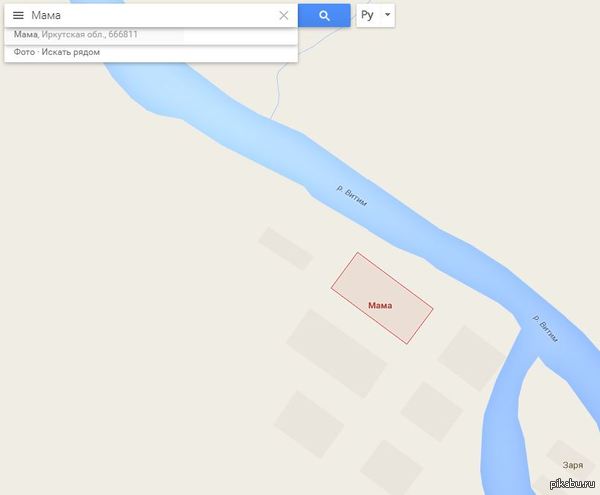Image resolution: width=600 pixels, height=495 pixels.
Task: Click the р. Витим label mid-river
Action: click(x=352, y=196)
